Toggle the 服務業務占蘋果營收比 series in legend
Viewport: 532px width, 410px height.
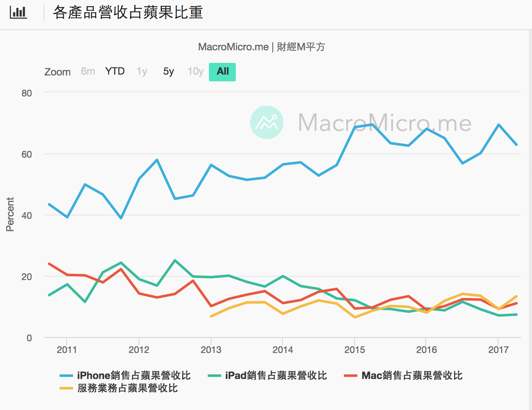[119, 388]
